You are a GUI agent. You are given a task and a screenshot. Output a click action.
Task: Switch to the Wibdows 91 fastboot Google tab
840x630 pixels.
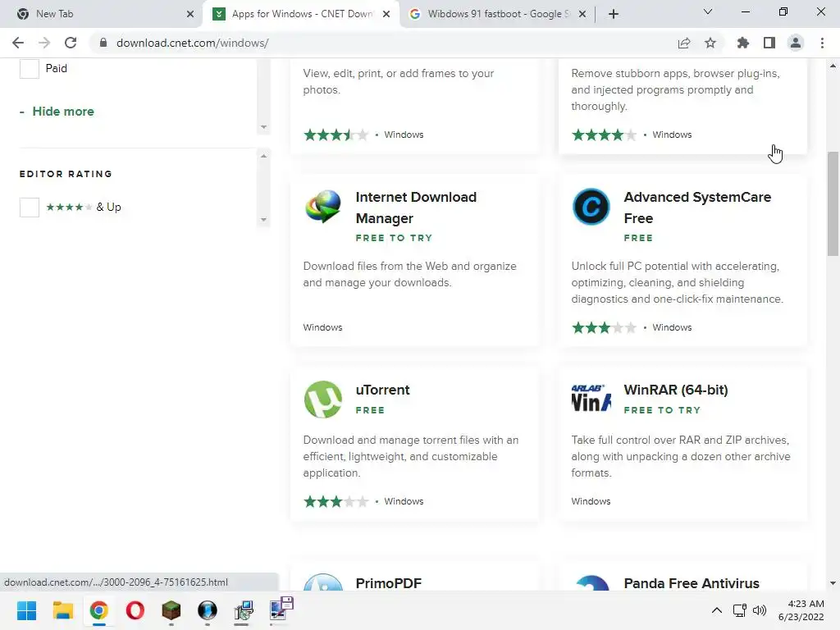point(498,14)
